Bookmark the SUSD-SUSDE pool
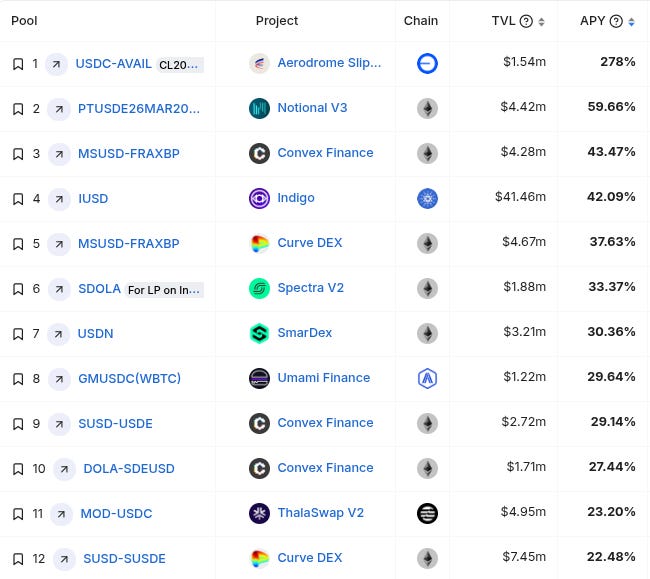Viewport: 650px width, 579px height. click(x=18, y=559)
